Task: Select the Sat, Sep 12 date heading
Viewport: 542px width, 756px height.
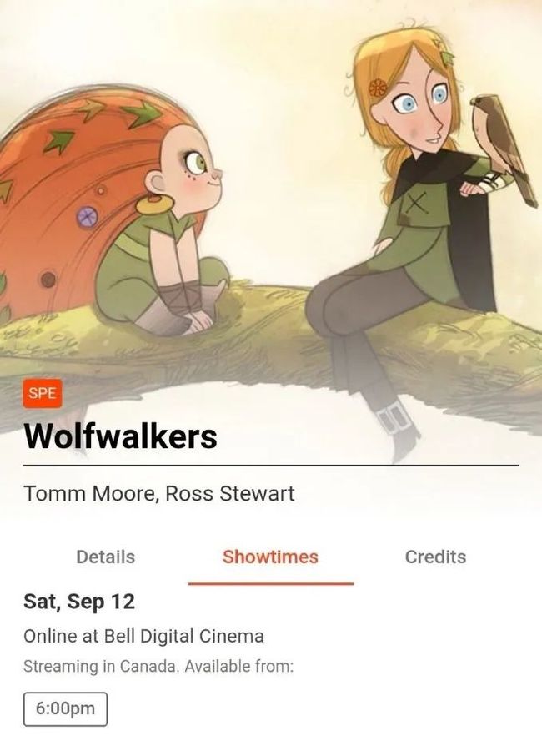Action: pyautogui.click(x=79, y=602)
